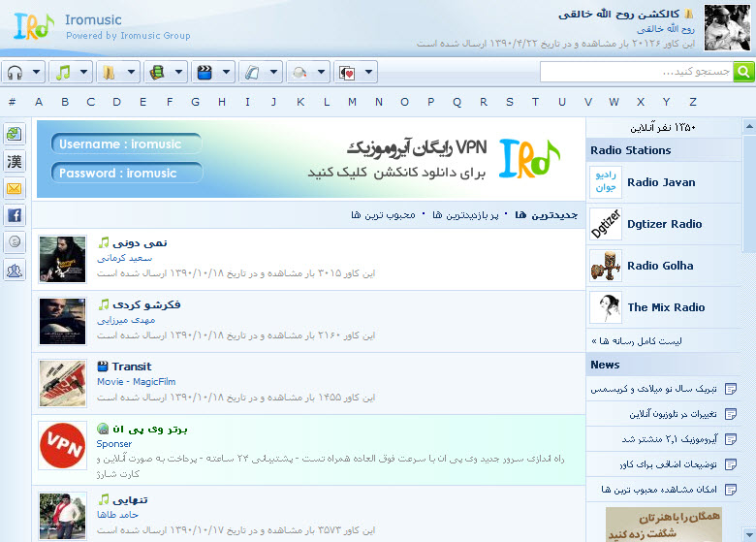Open news item تبریک سال نو میلادی
This screenshot has width=756, height=542.
[654, 389]
